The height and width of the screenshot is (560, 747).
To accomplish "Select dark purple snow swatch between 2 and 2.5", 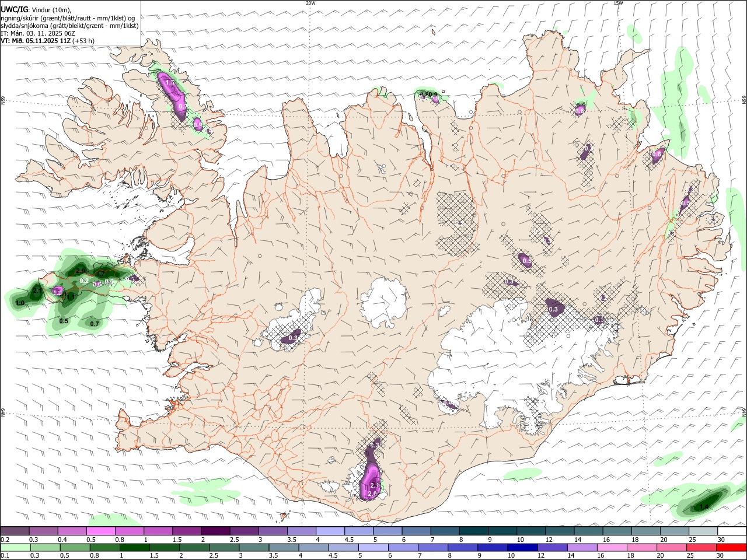I will click(x=215, y=531).
